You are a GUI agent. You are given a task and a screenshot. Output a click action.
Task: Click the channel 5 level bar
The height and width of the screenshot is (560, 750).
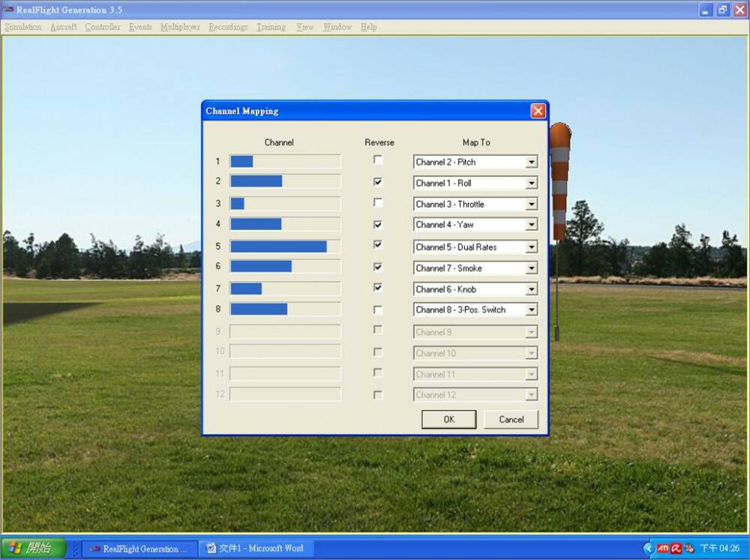tap(285, 247)
